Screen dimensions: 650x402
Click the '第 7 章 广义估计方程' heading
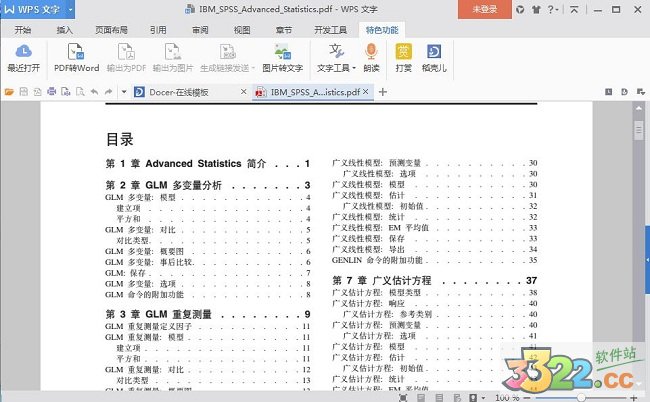pos(382,281)
